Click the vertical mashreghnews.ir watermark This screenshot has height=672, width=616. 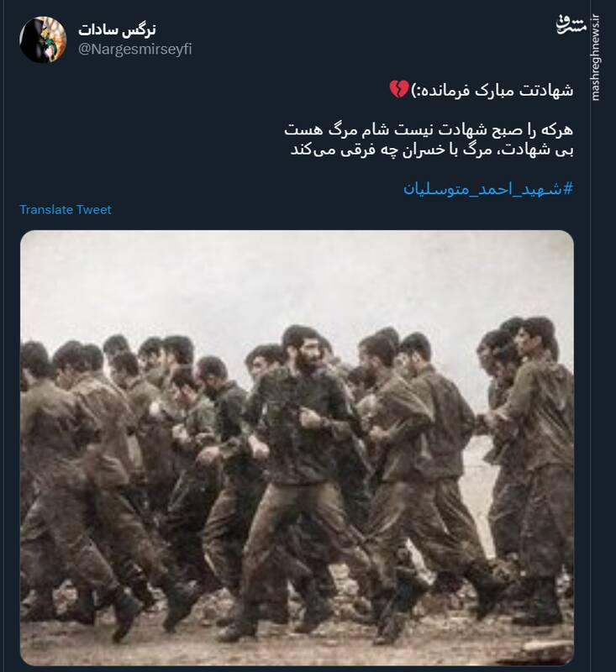click(x=596, y=57)
